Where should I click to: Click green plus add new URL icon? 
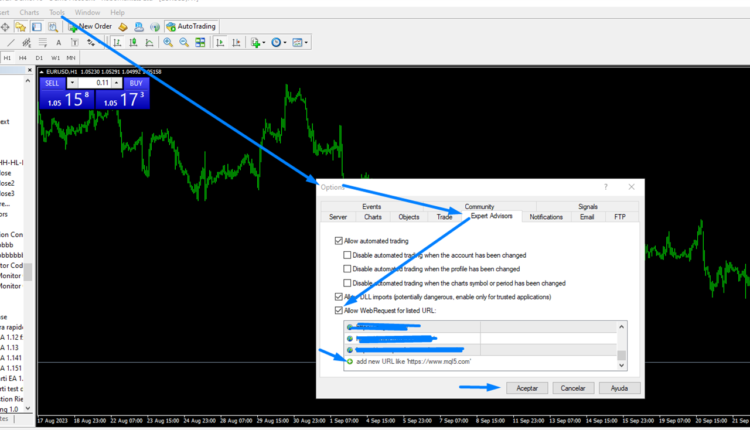(x=349, y=361)
